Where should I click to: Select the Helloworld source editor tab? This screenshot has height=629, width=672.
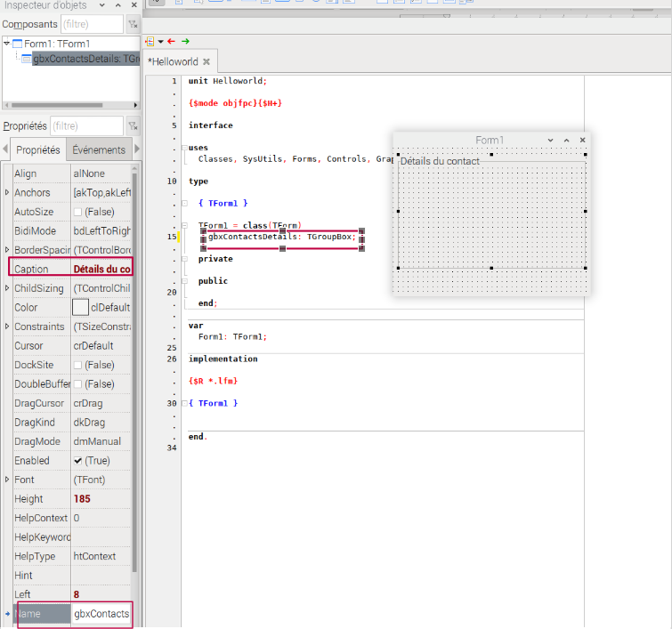[x=174, y=61]
